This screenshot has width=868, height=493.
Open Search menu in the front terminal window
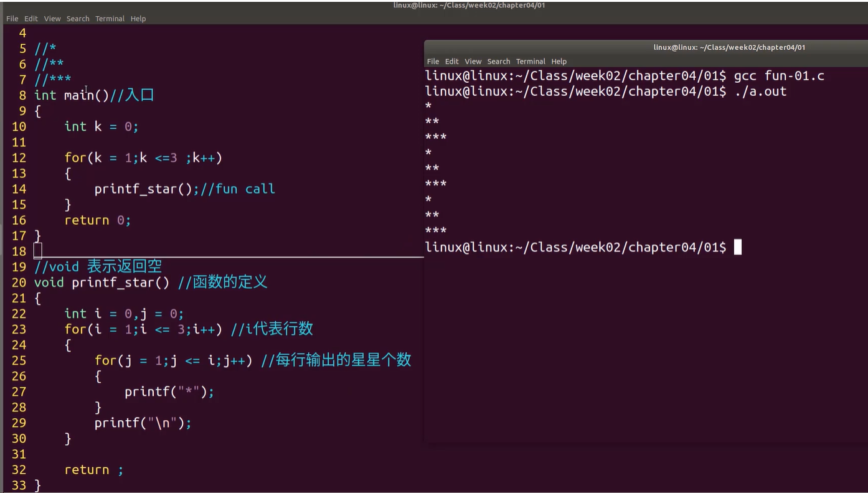pos(499,62)
